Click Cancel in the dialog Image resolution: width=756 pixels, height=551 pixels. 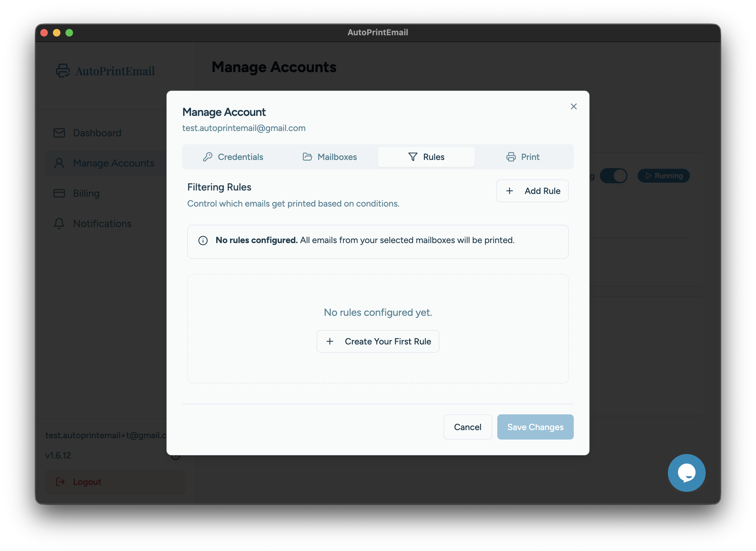[x=467, y=427]
